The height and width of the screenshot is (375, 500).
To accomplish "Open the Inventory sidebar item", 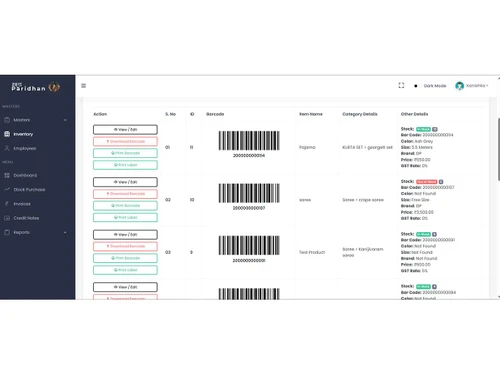I will coord(23,134).
